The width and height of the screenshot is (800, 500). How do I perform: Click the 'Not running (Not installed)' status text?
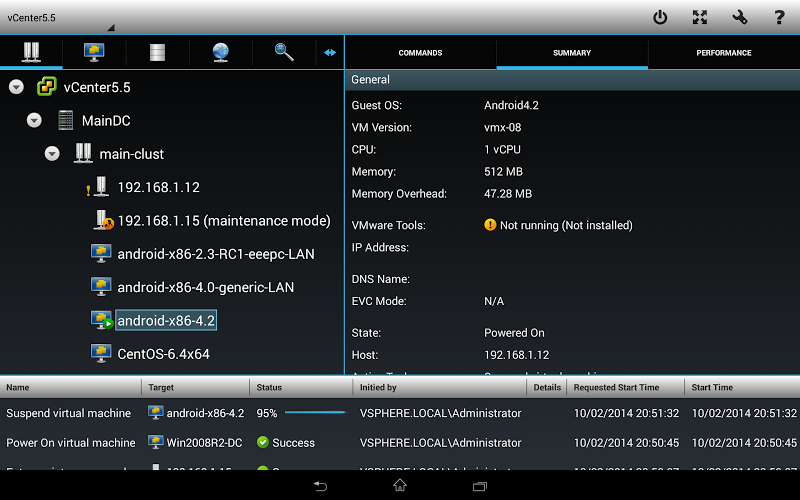[x=566, y=225]
